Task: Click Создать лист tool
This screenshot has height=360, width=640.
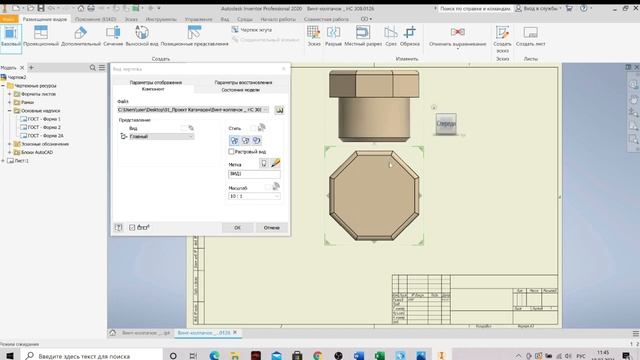Action: pos(530,36)
